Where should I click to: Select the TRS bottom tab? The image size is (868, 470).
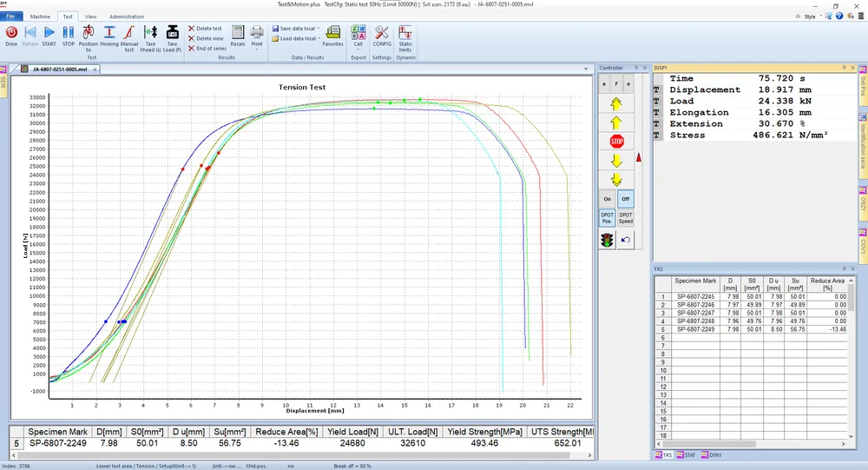point(664,455)
